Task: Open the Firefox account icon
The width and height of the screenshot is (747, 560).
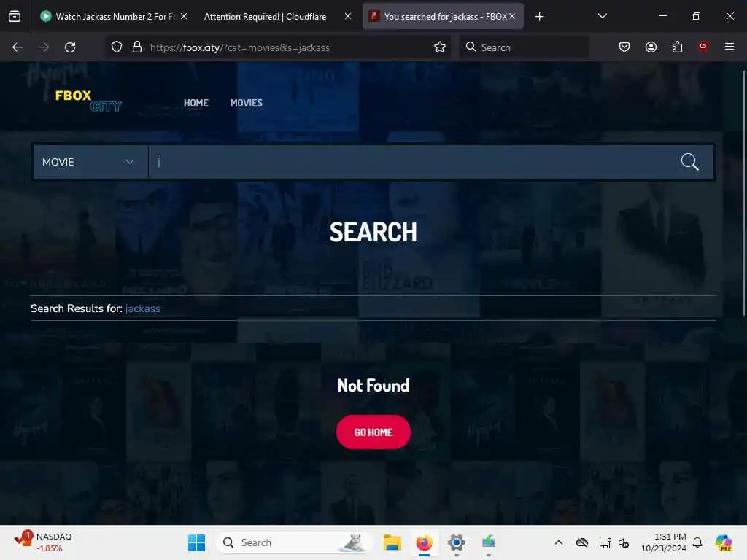Action: click(x=651, y=47)
